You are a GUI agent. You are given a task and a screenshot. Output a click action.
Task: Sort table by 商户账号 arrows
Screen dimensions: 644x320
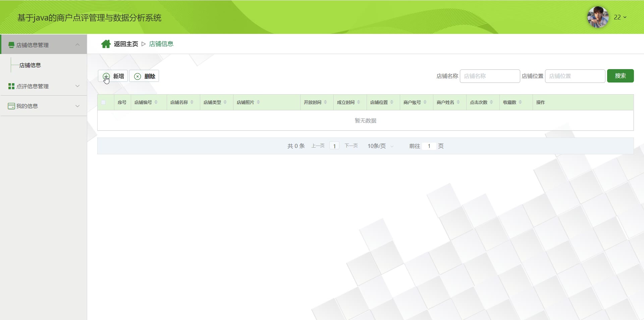pos(425,102)
